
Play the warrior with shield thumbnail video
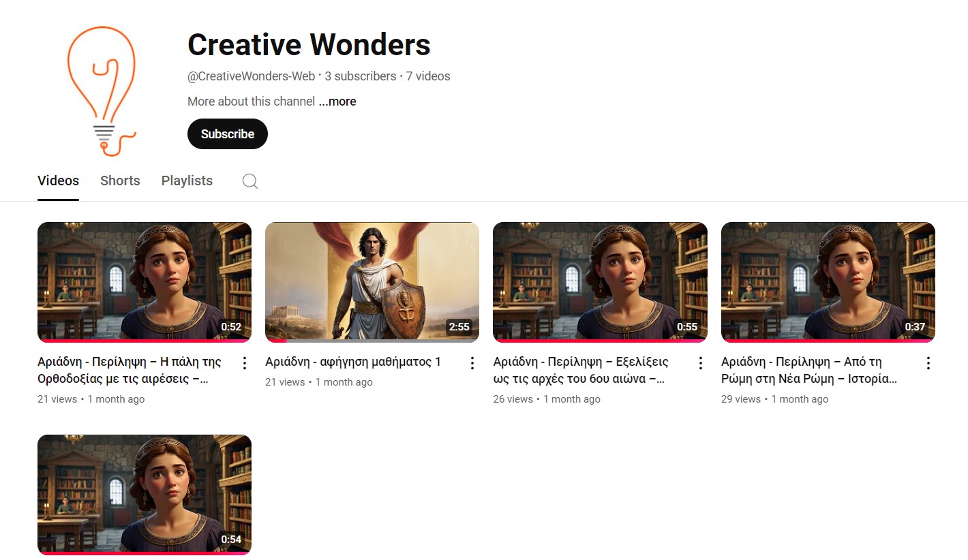[372, 282]
